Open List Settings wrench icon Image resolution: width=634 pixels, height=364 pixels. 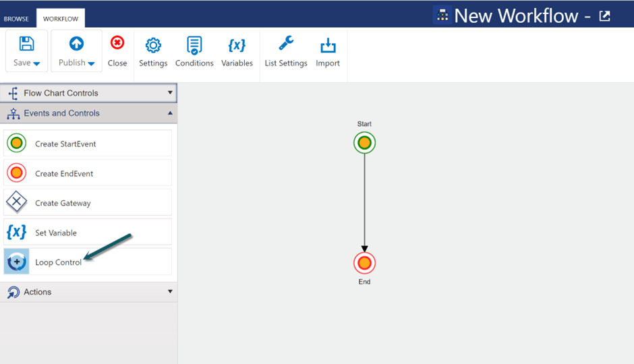(286, 44)
